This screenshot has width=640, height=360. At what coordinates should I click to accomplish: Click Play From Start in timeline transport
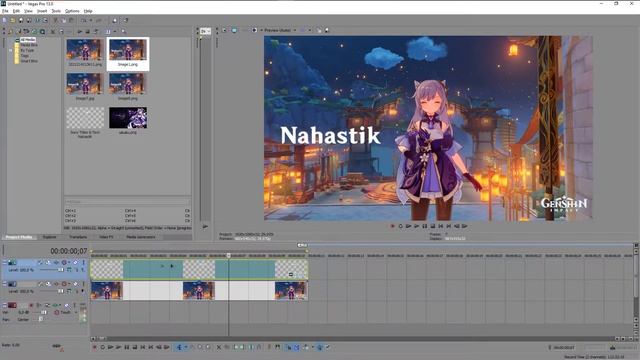pos(110,347)
